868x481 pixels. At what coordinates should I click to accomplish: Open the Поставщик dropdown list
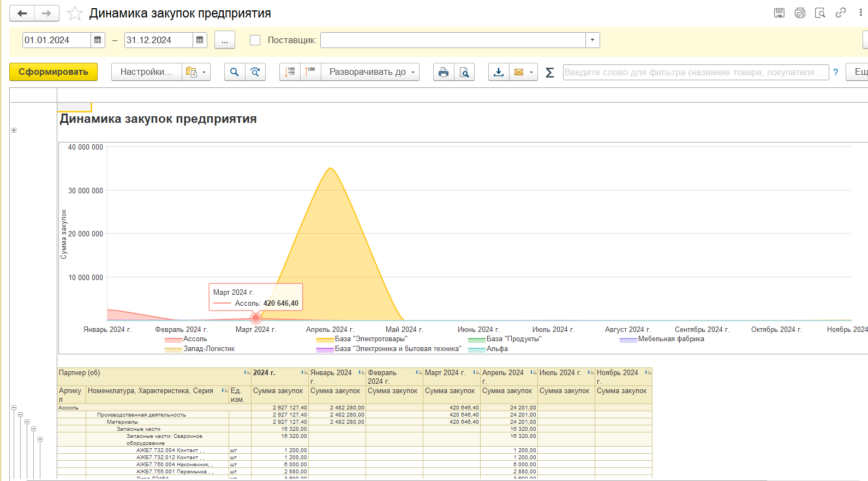[x=592, y=40]
